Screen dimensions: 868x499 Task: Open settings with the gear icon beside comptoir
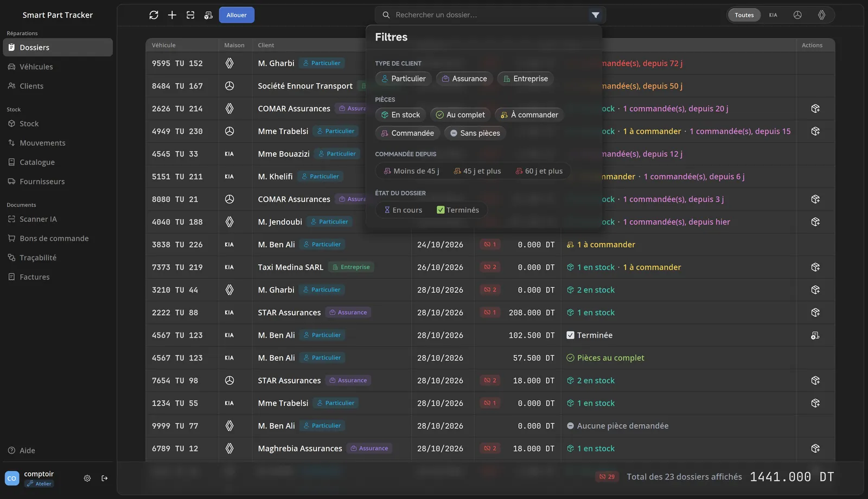point(87,478)
